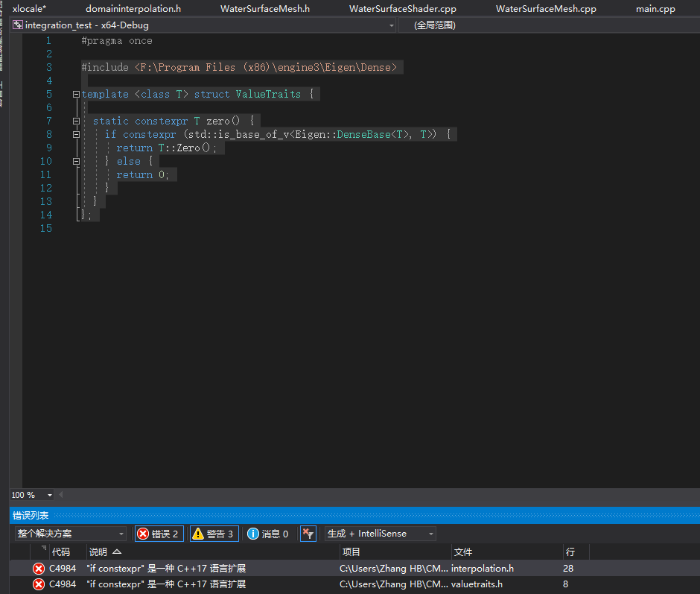Select the C4984 error in interpolation.h
Viewport: 700px width, 594px height.
[x=355, y=569]
